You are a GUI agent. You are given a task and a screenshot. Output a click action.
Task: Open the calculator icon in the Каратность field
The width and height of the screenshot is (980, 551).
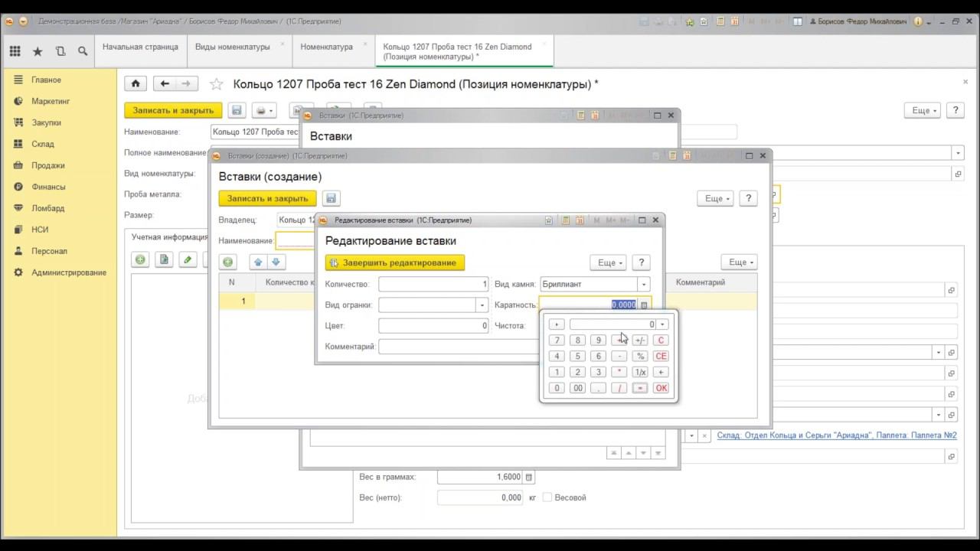(x=644, y=305)
